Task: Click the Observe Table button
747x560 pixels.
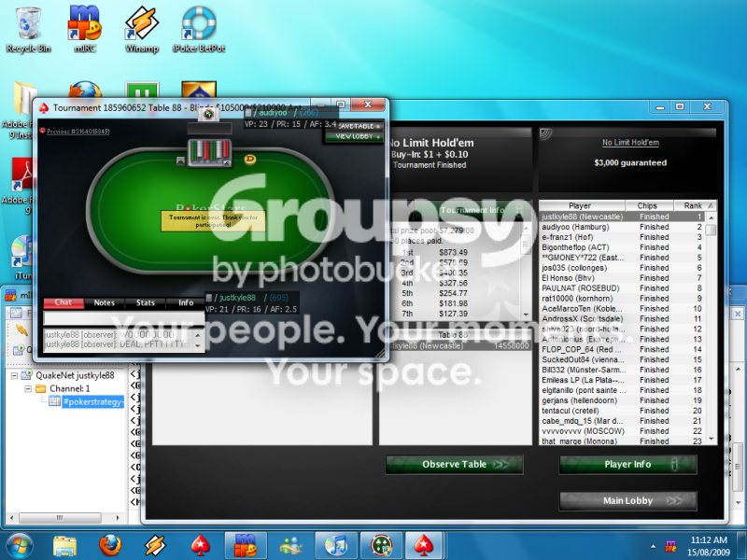Action: pyautogui.click(x=454, y=464)
